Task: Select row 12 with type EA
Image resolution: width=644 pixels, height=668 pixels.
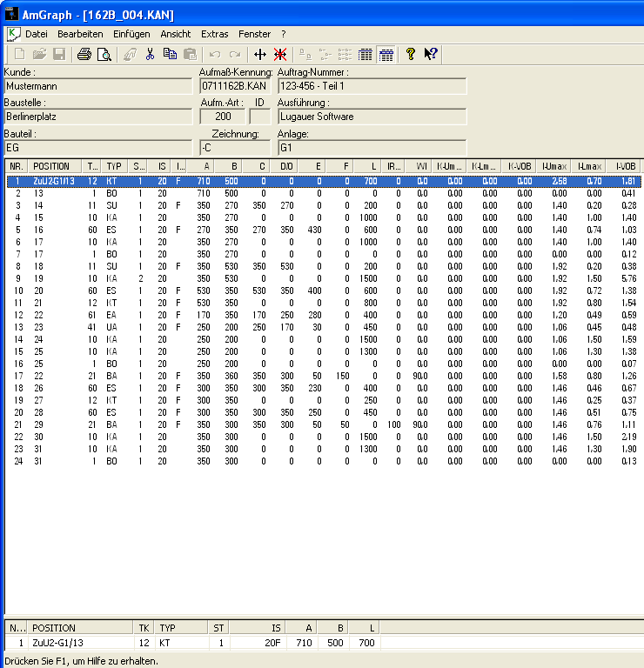Action: pyautogui.click(x=324, y=315)
